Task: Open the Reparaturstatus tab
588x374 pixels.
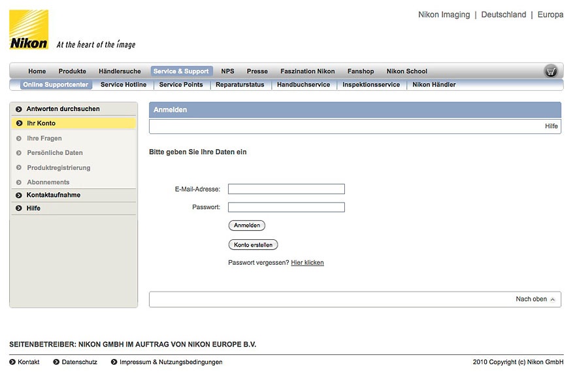Action: 240,84
